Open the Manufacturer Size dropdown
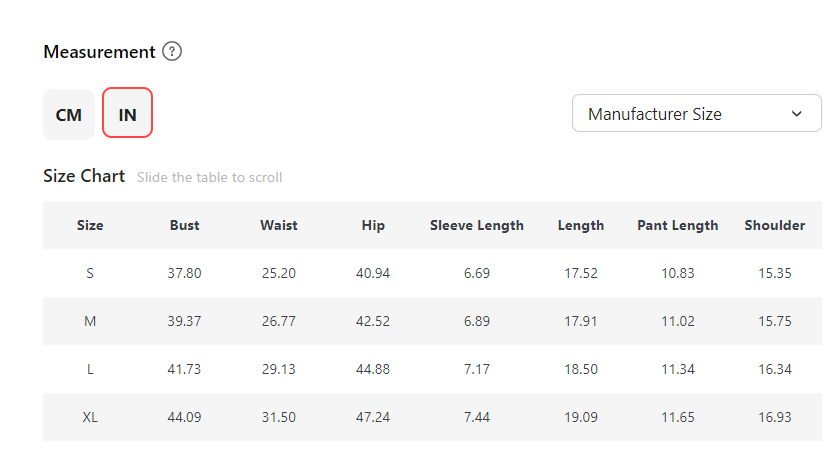This screenshot has height=453, width=839. click(696, 114)
